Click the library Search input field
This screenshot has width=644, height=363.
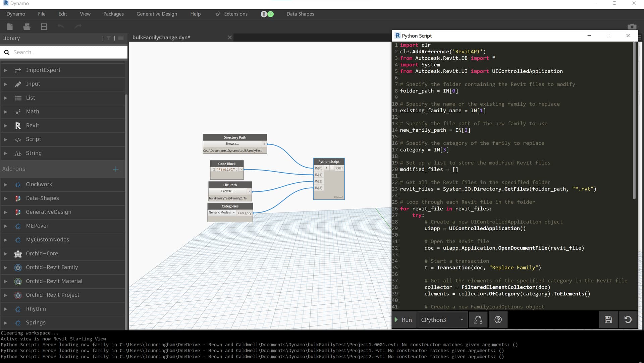pos(67,52)
